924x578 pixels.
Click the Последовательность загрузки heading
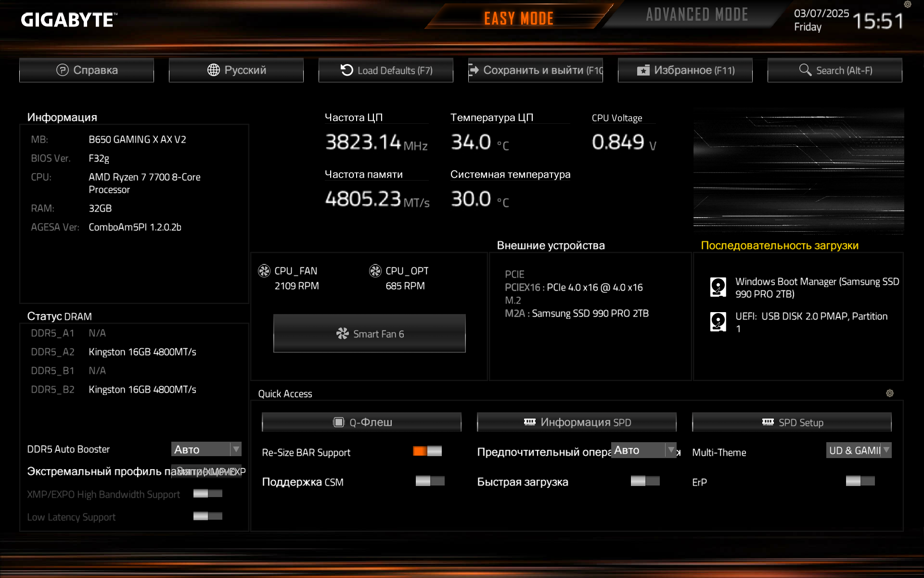(780, 246)
